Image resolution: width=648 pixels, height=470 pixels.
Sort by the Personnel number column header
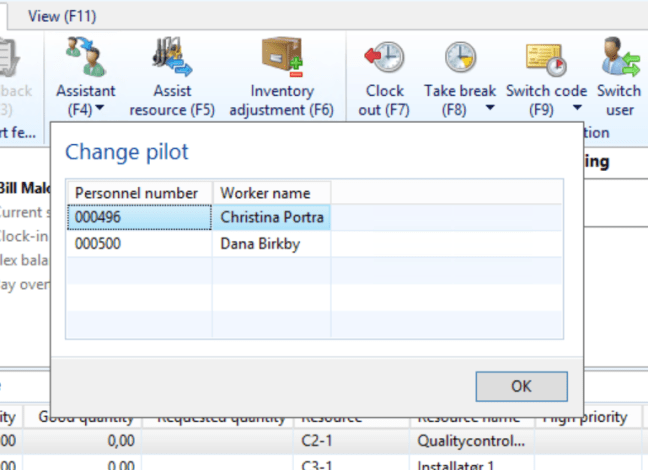click(140, 193)
